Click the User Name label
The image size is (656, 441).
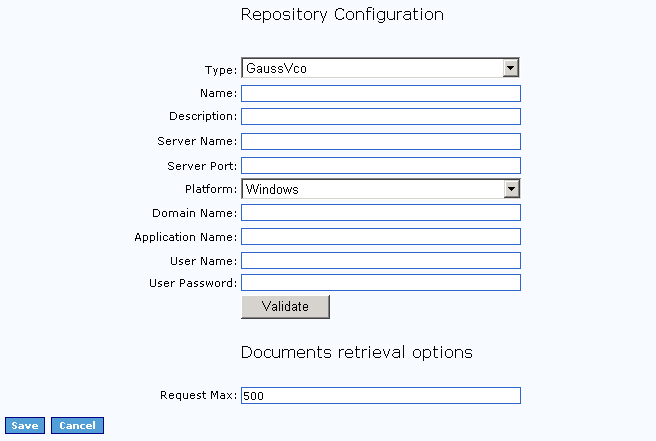(x=203, y=261)
